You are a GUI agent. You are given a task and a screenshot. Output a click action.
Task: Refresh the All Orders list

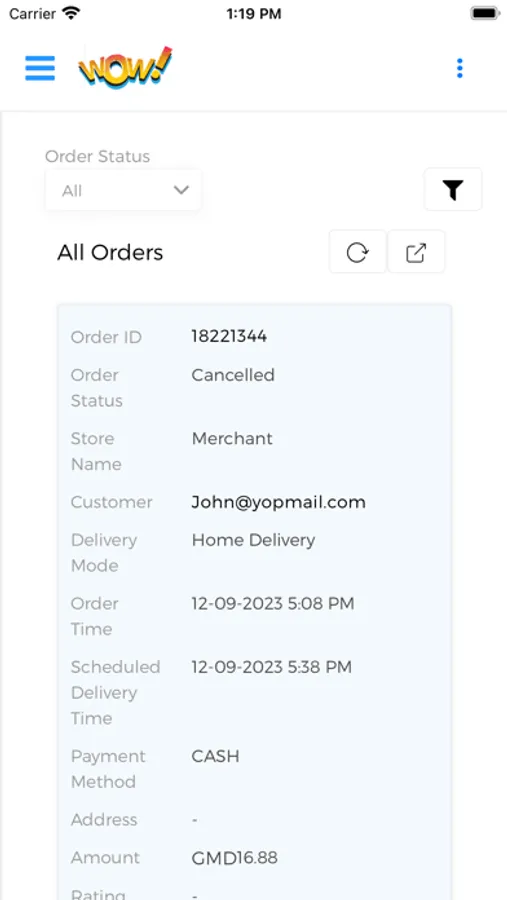(358, 252)
